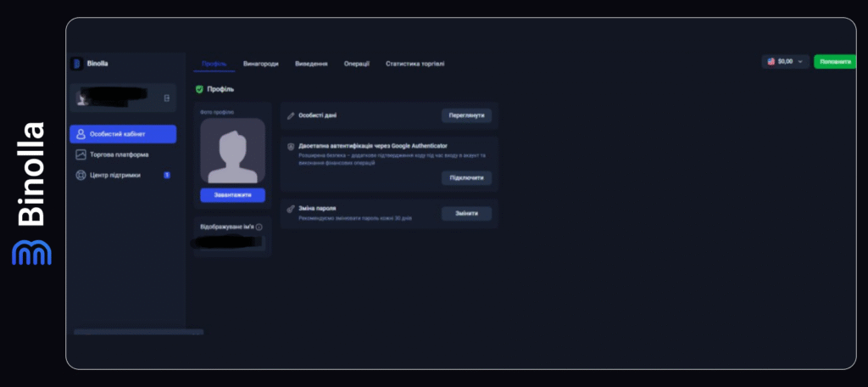Click Підключити to enable Google Authenticator

466,178
